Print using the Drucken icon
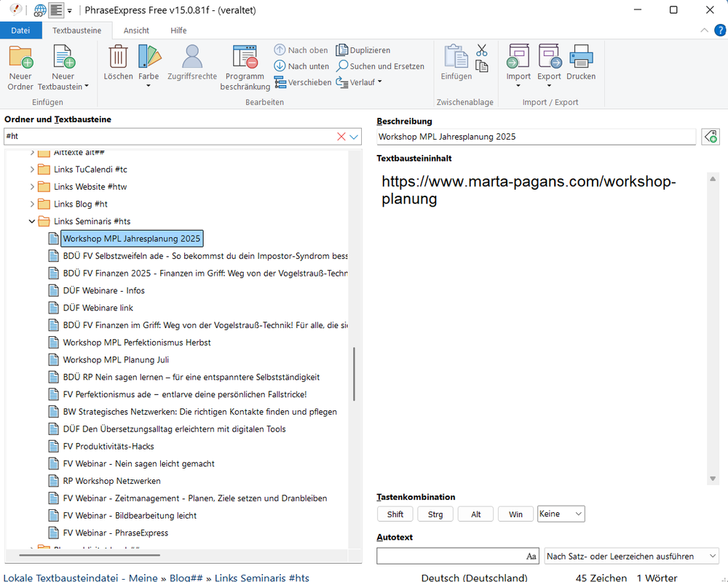 tap(581, 57)
